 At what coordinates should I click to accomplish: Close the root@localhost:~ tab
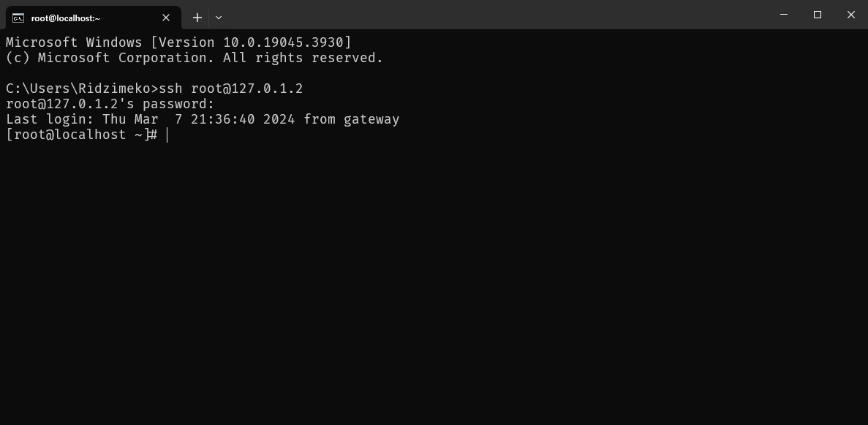(166, 18)
